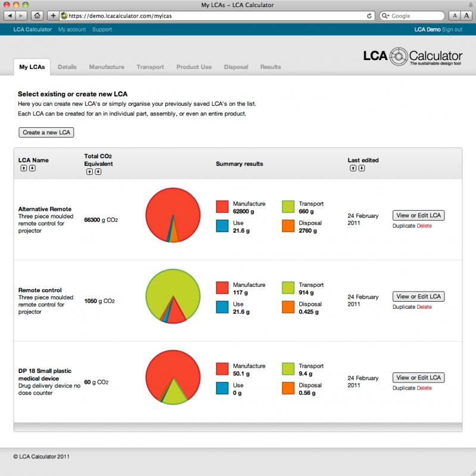The width and height of the screenshot is (476, 476).
Task: Sort LCA Name column descending
Action: coord(33,168)
